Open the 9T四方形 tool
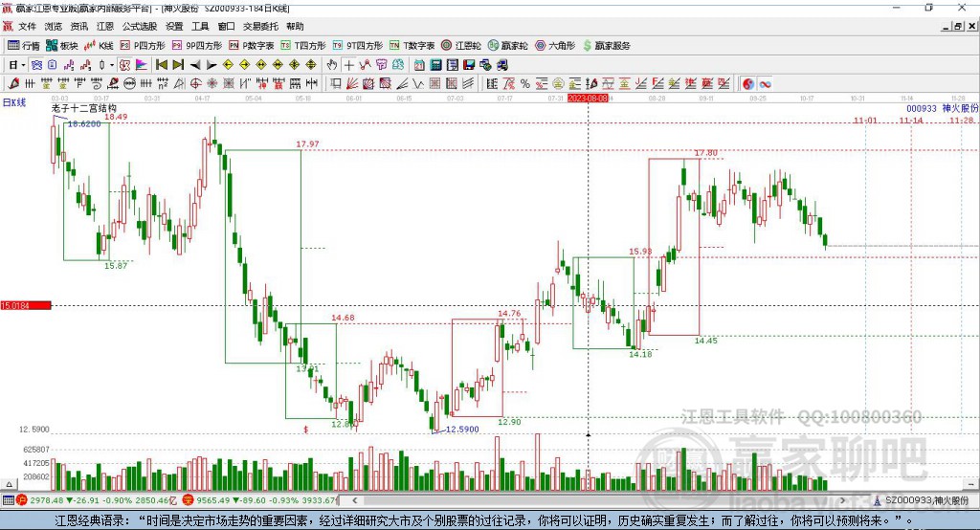 point(358,46)
